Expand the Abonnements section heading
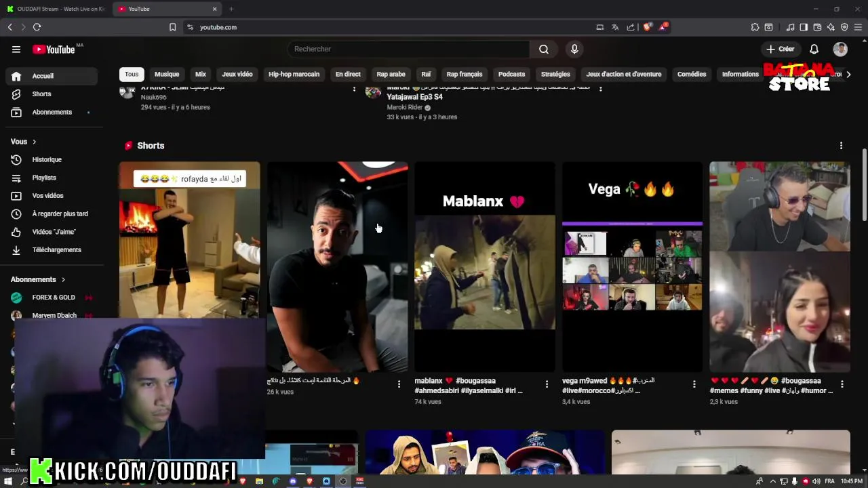 click(x=38, y=279)
